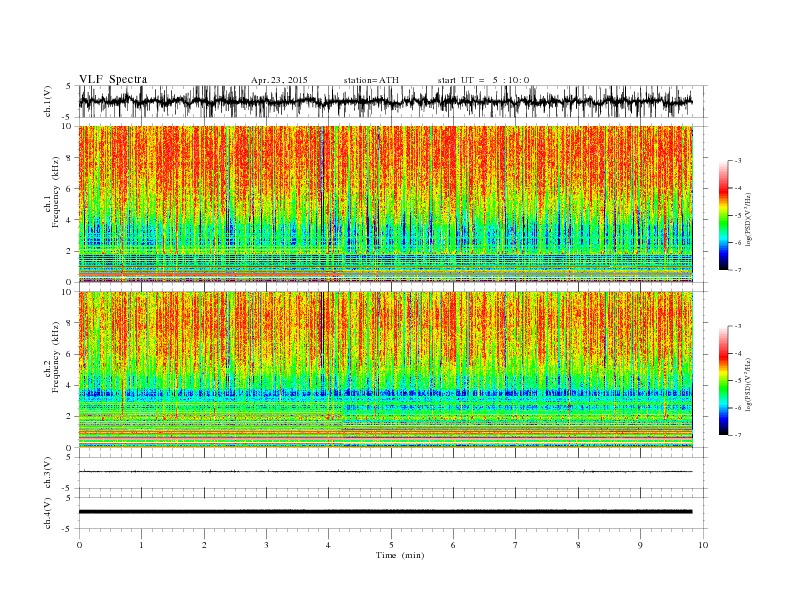This screenshot has width=792, height=612.
Task: Click the 5 minute tick label on time axis
Action: (391, 545)
